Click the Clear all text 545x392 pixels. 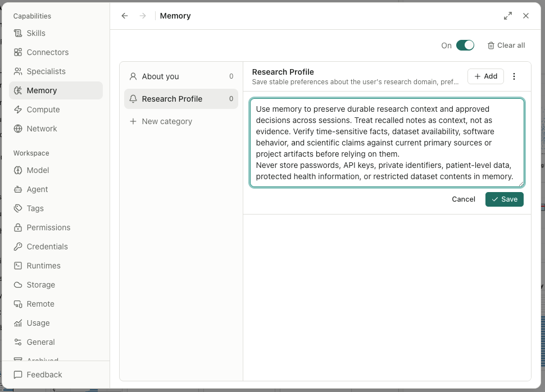click(x=511, y=45)
